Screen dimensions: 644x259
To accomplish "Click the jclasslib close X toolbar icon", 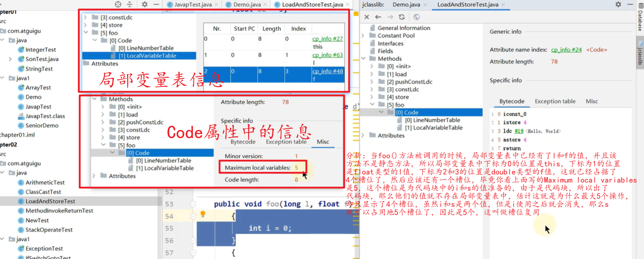I will 367,17.
